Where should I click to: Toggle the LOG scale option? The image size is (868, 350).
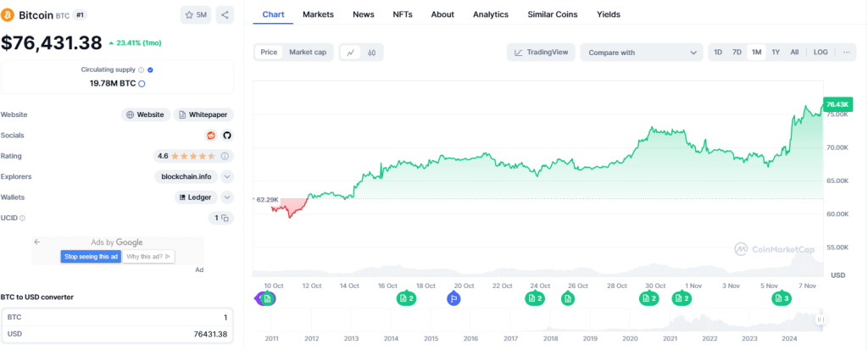pyautogui.click(x=821, y=52)
